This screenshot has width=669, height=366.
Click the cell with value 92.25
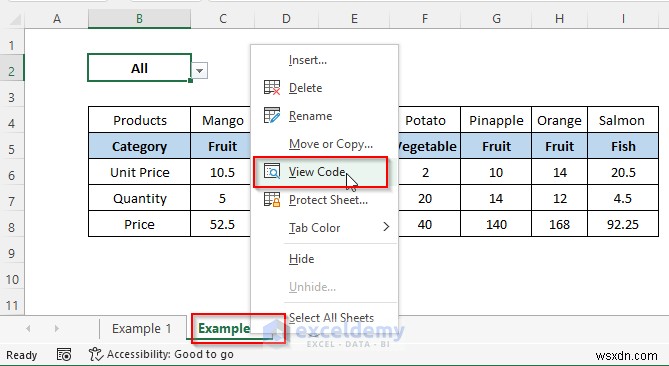tap(623, 224)
